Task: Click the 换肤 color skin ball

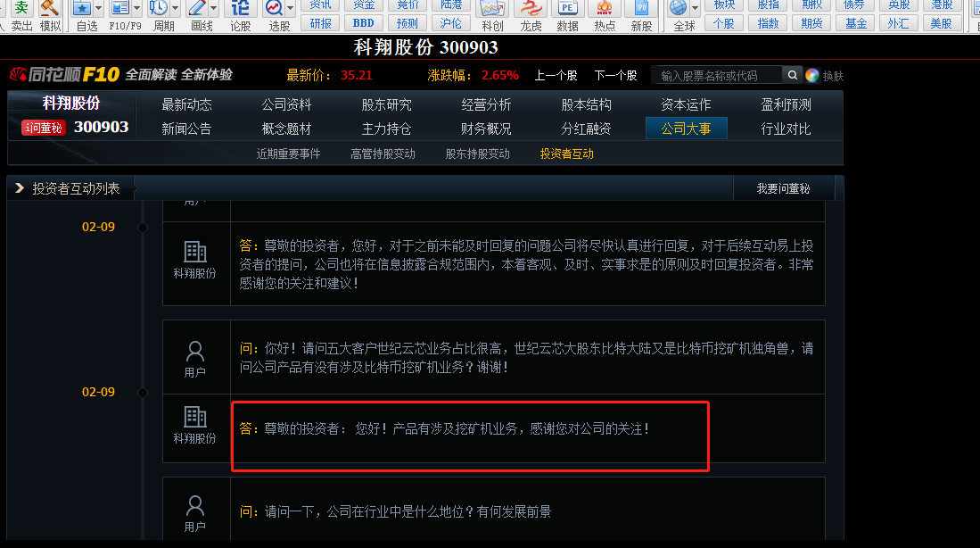Action: [811, 76]
